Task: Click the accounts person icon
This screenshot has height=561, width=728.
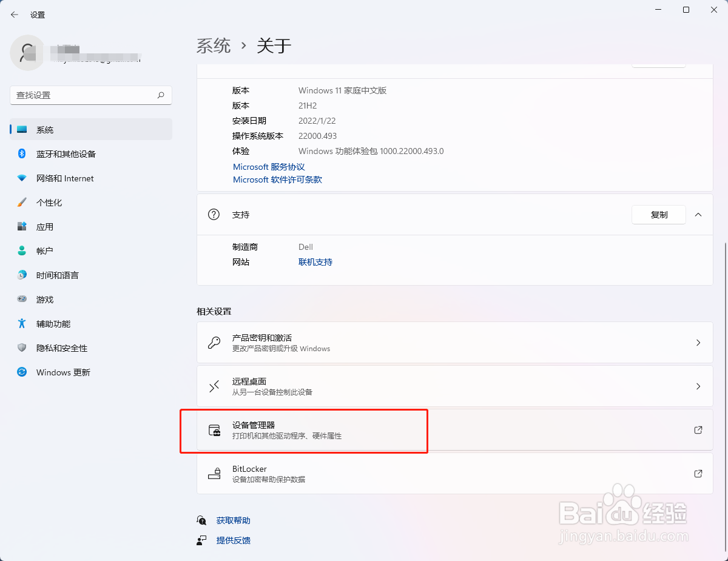Action: pyautogui.click(x=22, y=250)
